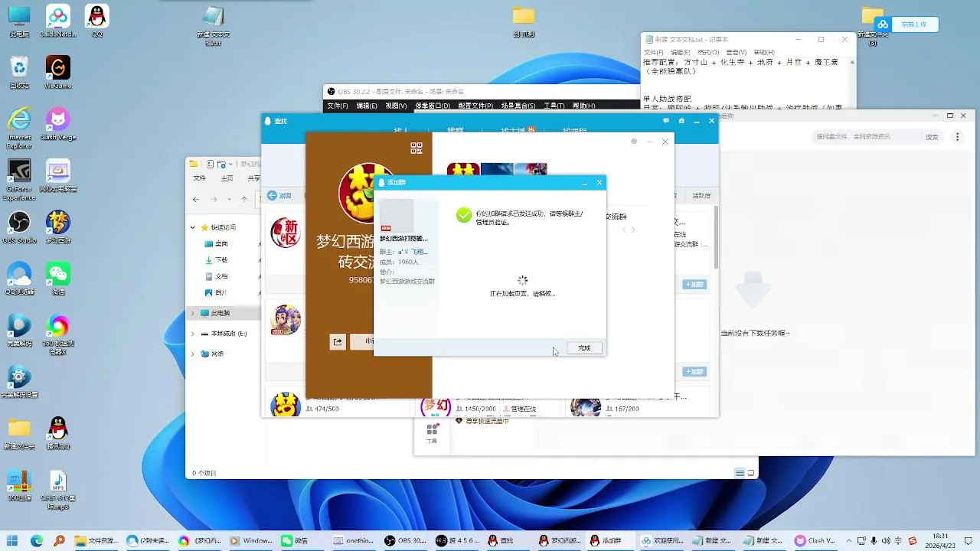Open the 此电脑 desktop icon

pos(19,21)
